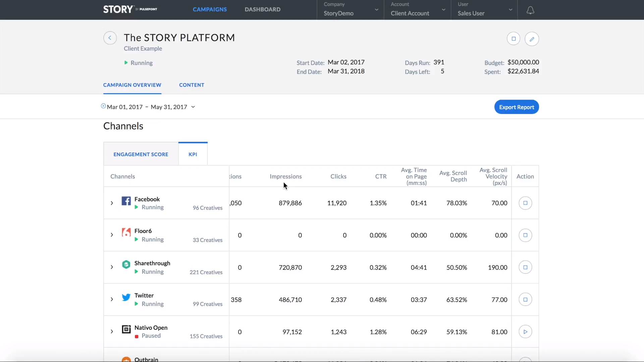Click the Start Date Mar 02, 2017
The image size is (644, 362).
click(x=346, y=62)
